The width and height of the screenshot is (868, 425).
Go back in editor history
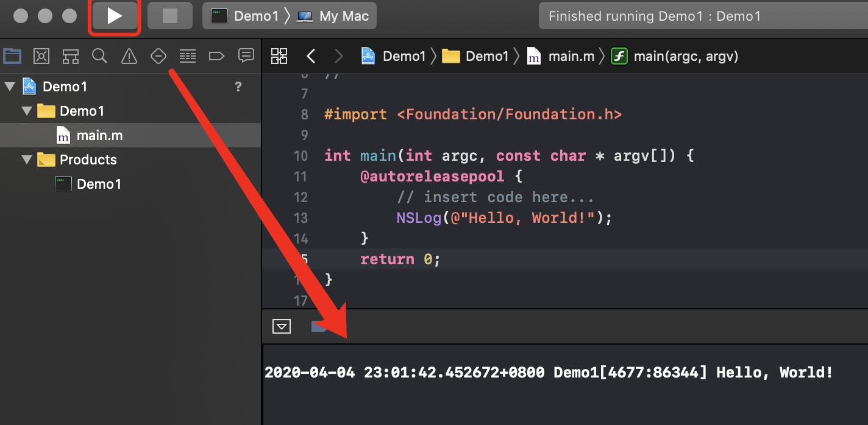(311, 57)
